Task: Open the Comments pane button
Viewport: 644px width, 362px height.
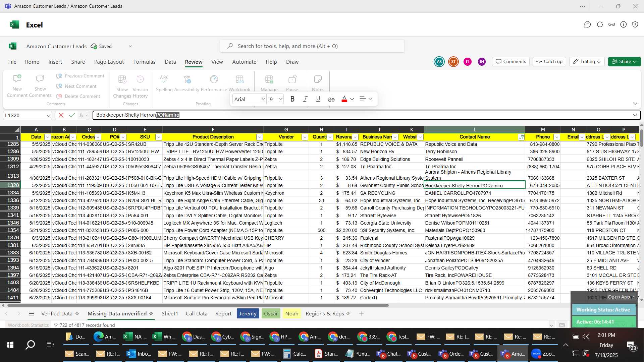Action: [x=511, y=61]
